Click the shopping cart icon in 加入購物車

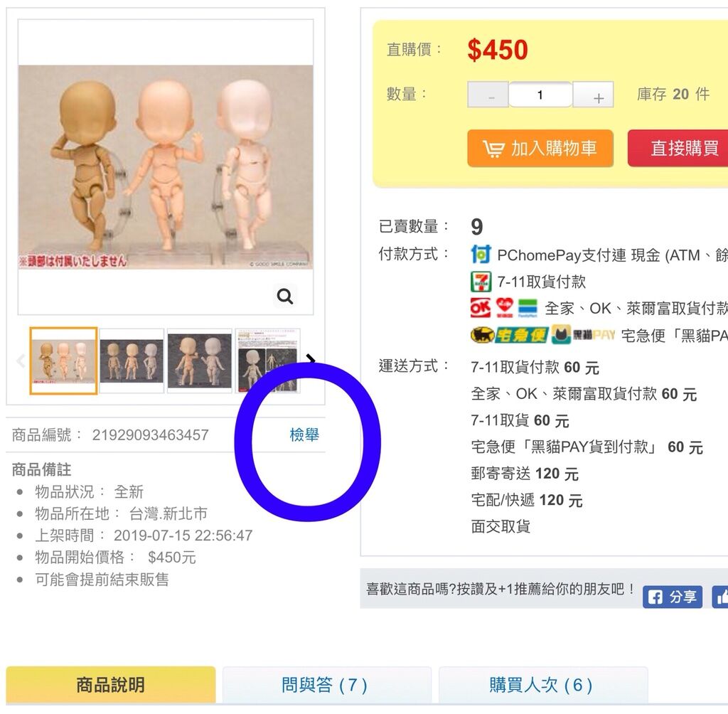[493, 149]
